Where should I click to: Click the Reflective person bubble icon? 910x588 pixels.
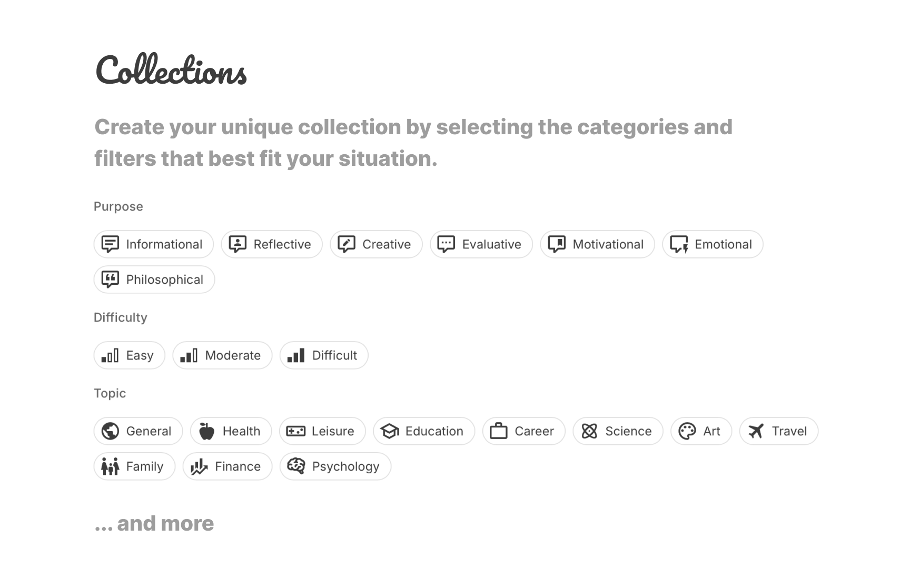238,244
